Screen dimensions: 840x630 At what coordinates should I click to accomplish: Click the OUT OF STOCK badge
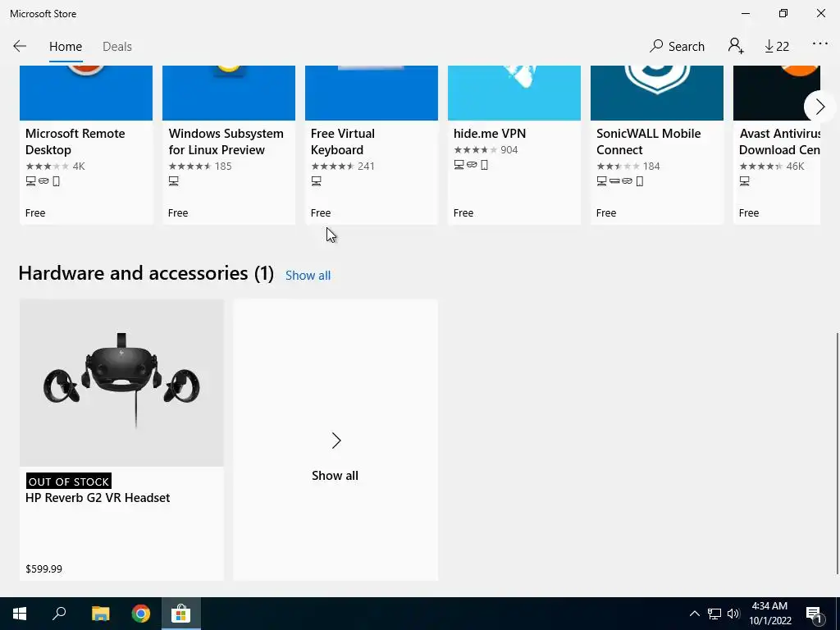[69, 481]
